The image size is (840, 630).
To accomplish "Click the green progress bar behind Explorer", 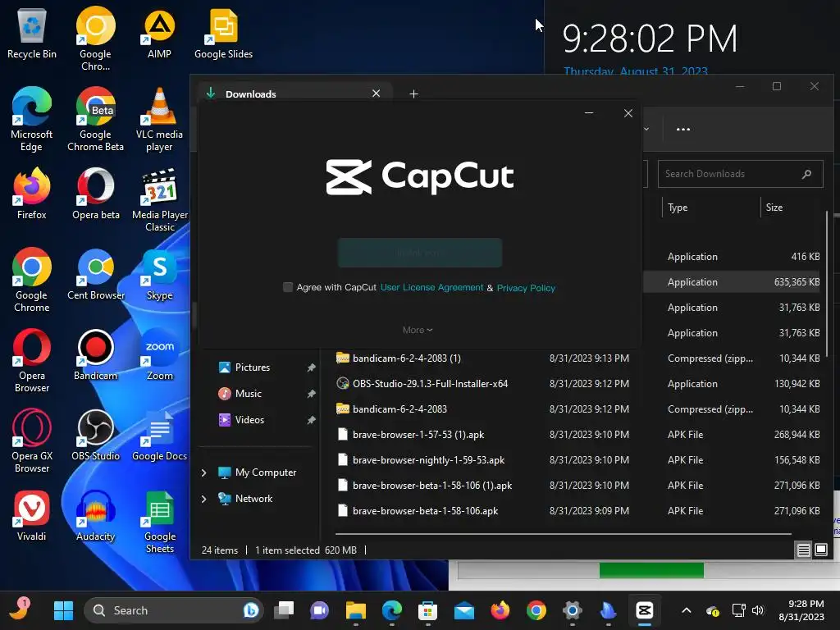I will (x=651, y=570).
